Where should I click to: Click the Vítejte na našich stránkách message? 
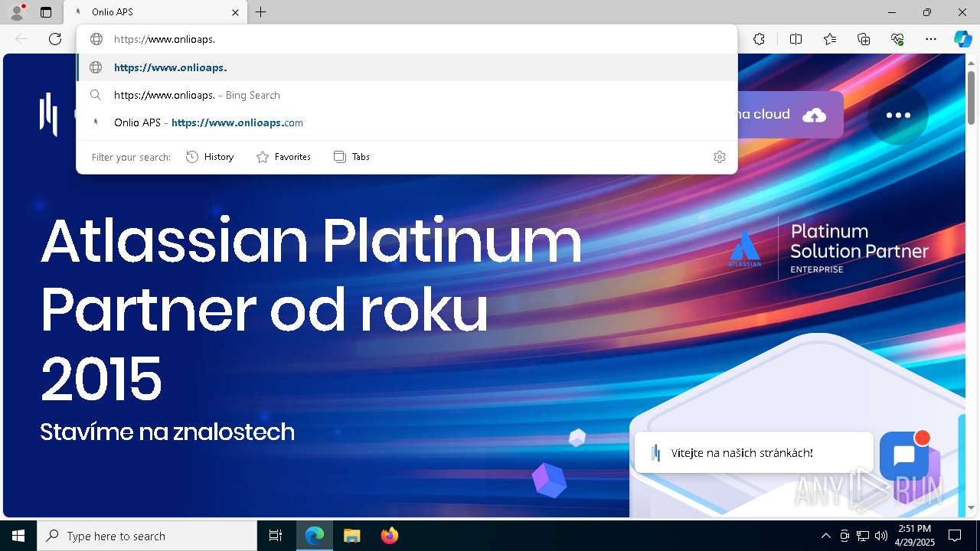coord(754,452)
